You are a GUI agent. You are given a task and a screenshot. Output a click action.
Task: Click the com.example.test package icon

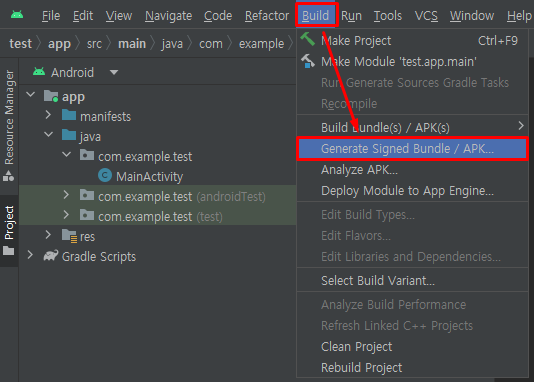point(87,155)
